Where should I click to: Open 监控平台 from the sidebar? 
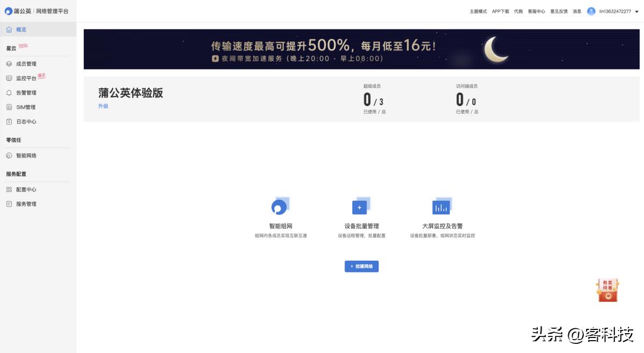click(x=8, y=77)
